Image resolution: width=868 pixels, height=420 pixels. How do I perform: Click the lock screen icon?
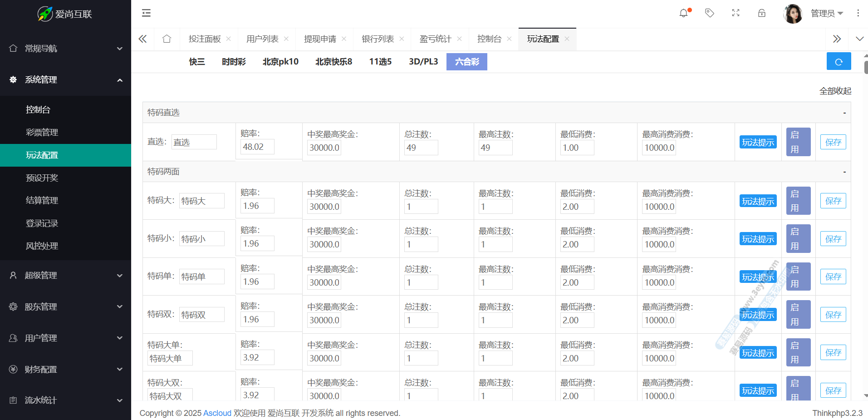click(762, 13)
